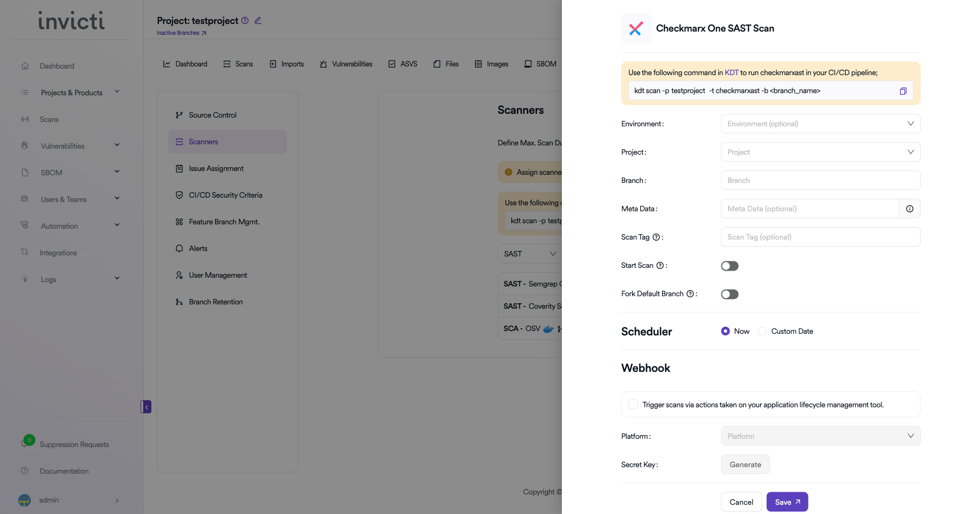Expand the SBOM sidebar menu

tap(117, 172)
